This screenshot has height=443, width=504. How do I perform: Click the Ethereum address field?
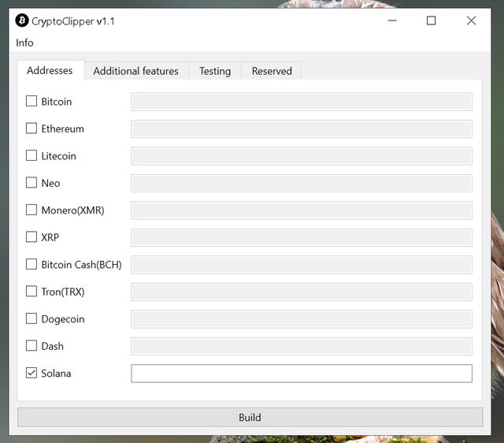point(302,128)
